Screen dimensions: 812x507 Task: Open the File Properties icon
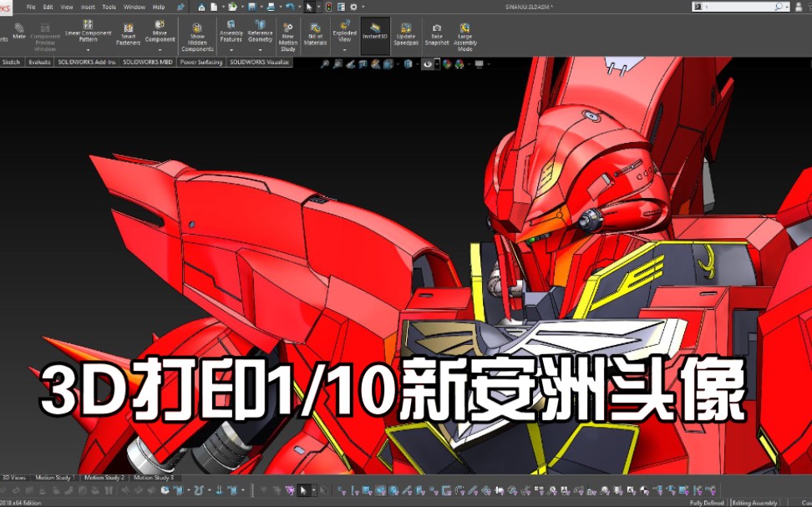342,8
